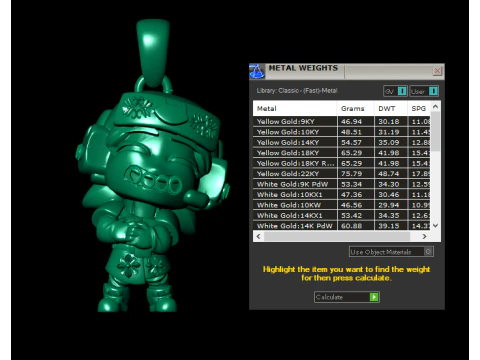Screen dimensions: 480x360
Task: Click the left arrow of the horizontal scrollbar
Action: pyautogui.click(x=258, y=236)
